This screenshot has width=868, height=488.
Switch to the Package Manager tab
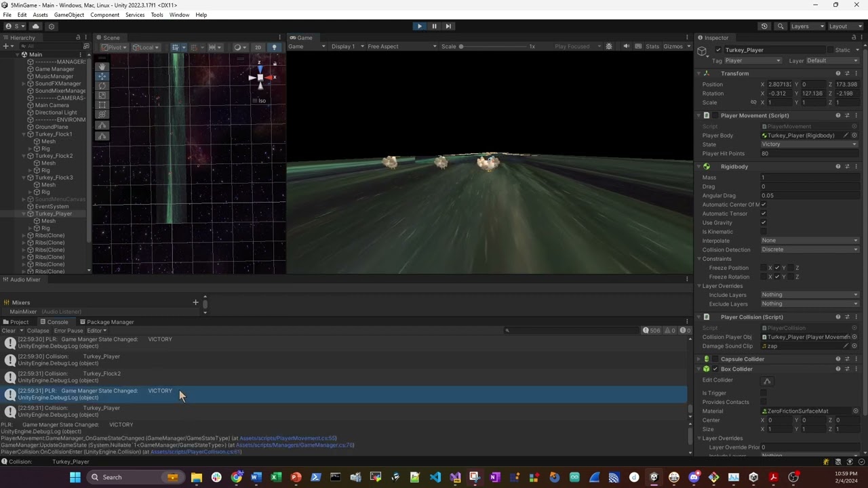tap(106, 322)
